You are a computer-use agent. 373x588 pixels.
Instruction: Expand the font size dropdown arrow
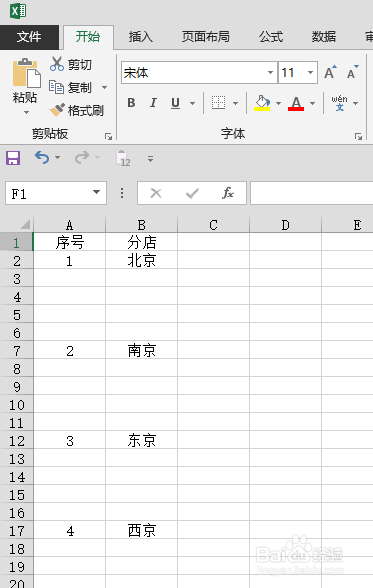click(x=310, y=73)
